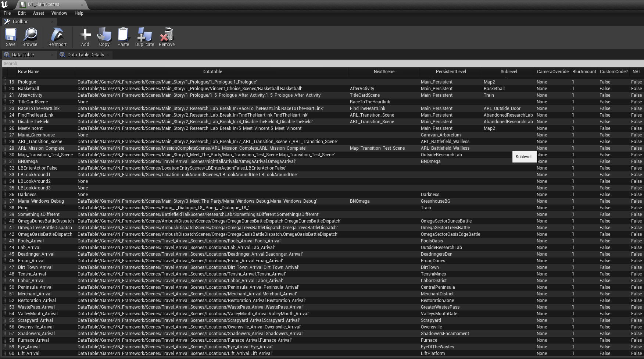Duplicate a row with the Duplicate icon
Screen dimensions: 644x359
coord(144,36)
